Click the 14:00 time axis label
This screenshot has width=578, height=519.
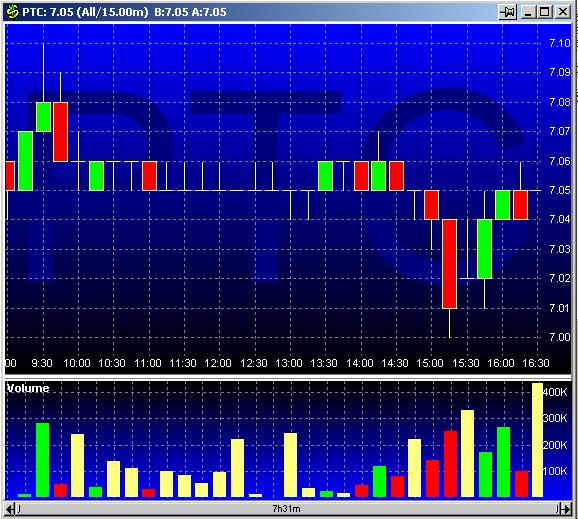click(x=359, y=363)
